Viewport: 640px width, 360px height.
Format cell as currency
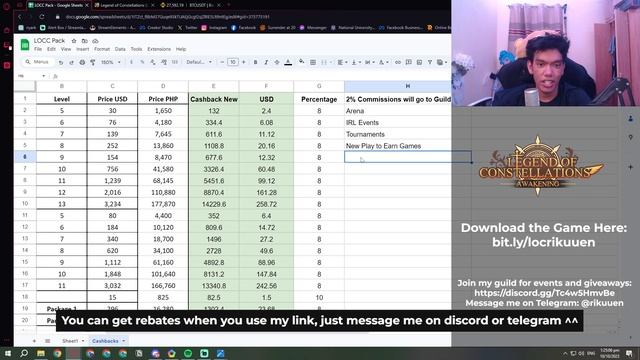[131, 62]
